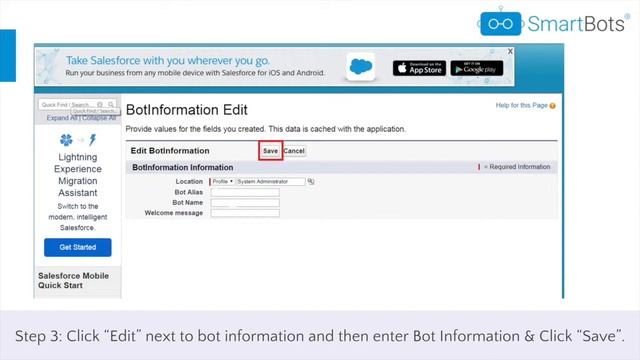640x360 pixels.
Task: Click 'Lightning Experience Migration Assistant' heading
Action: click(x=78, y=175)
